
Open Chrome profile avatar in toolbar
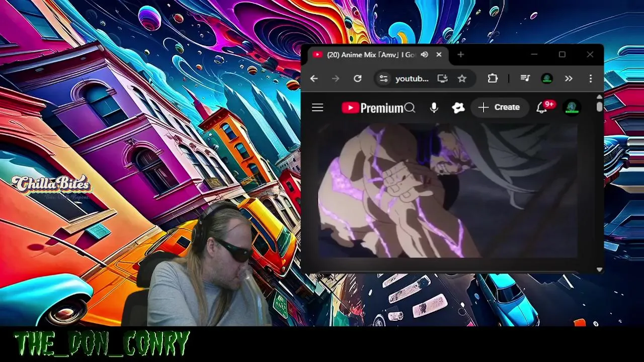tap(547, 78)
